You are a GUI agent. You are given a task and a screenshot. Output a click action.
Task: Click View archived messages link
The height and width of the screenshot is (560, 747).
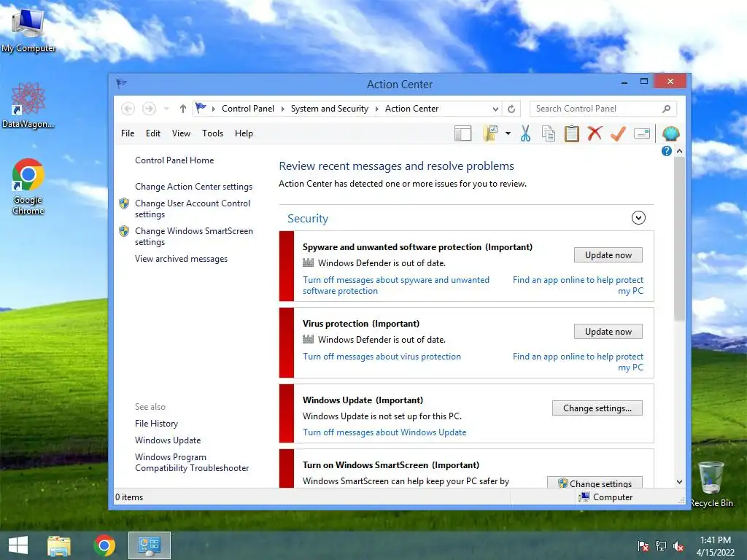click(x=181, y=259)
